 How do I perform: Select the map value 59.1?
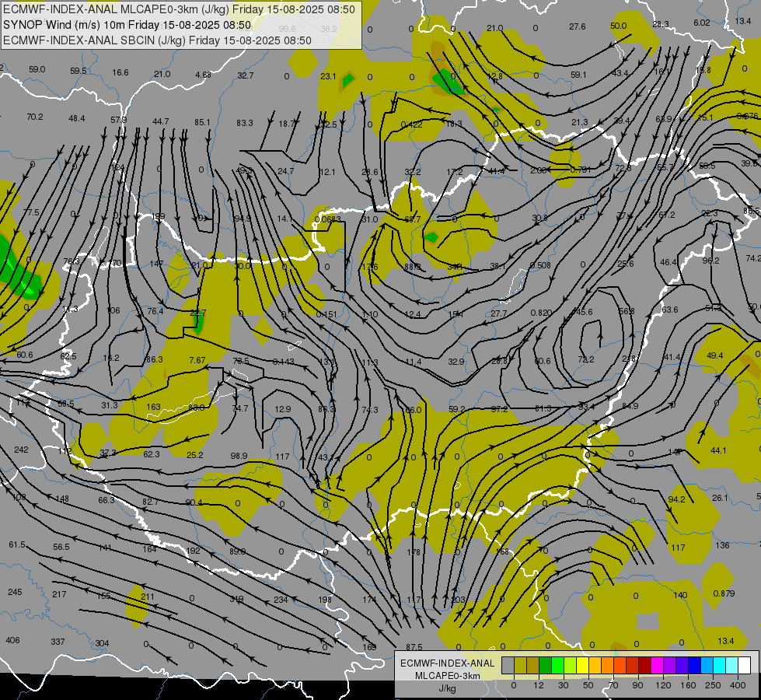(578, 75)
